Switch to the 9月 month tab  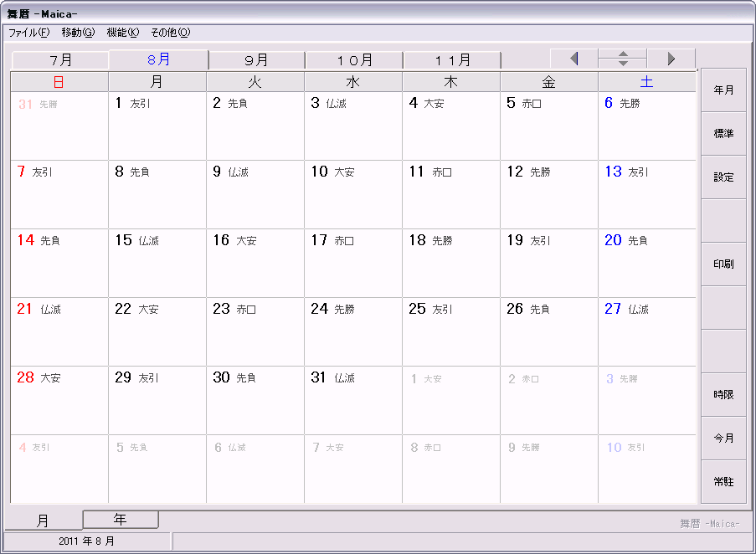pos(256,60)
